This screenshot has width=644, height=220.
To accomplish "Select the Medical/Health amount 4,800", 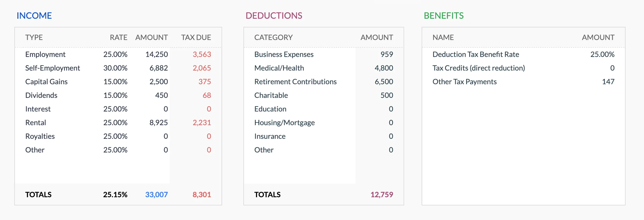I will [x=384, y=68].
